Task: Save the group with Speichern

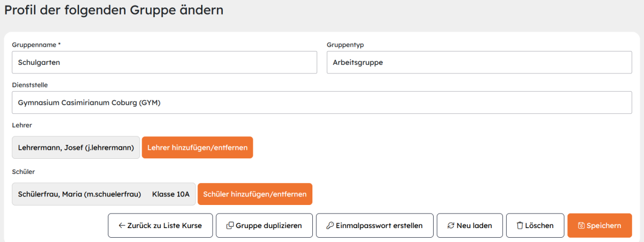Action: click(599, 225)
